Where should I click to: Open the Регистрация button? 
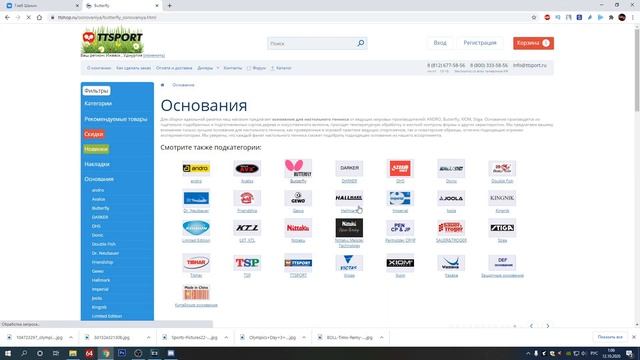tap(480, 43)
